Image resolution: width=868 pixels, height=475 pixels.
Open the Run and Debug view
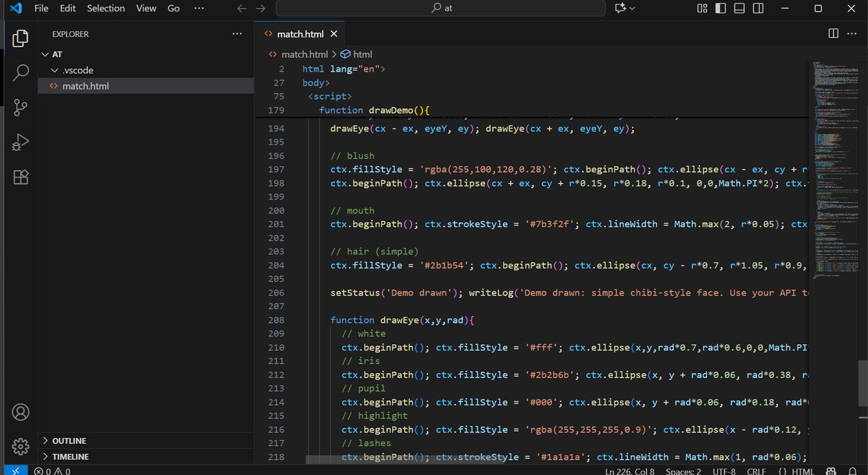click(x=20, y=142)
